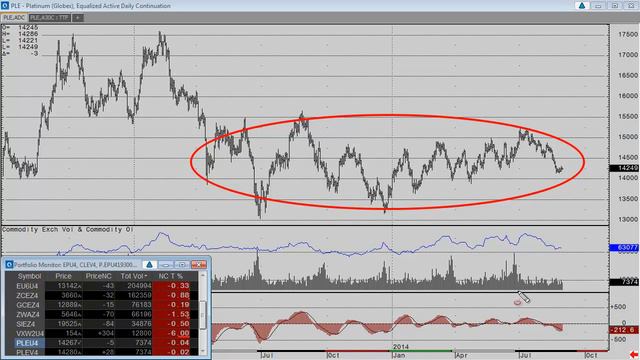Viewport: 640px width, 360px height.
Task: Minimize the Portfolio Monitor window
Action: click(166, 265)
